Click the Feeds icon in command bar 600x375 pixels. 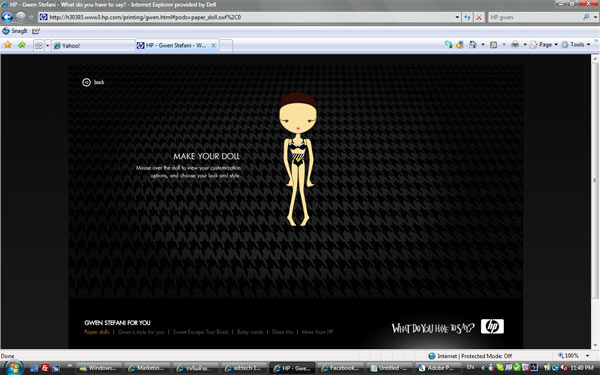coord(494,45)
